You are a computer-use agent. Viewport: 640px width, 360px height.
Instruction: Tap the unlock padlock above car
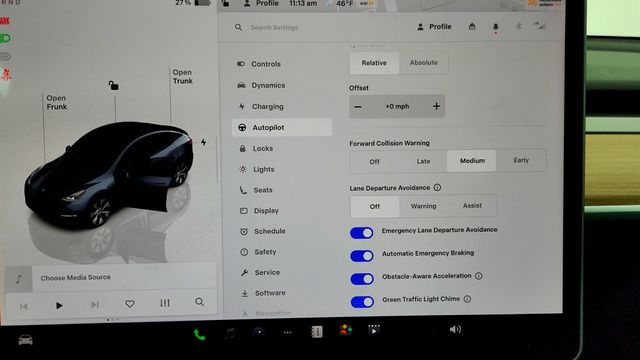point(113,85)
